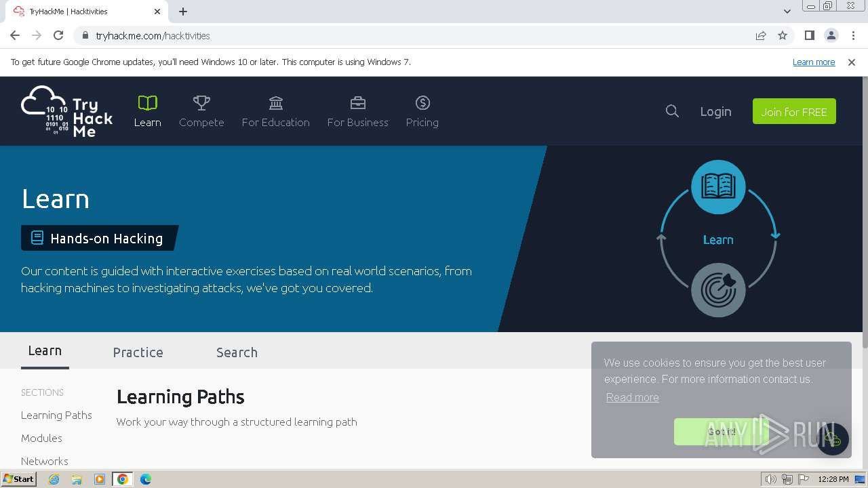The image size is (868, 488).
Task: Open the Windows Start menu
Action: [x=18, y=479]
